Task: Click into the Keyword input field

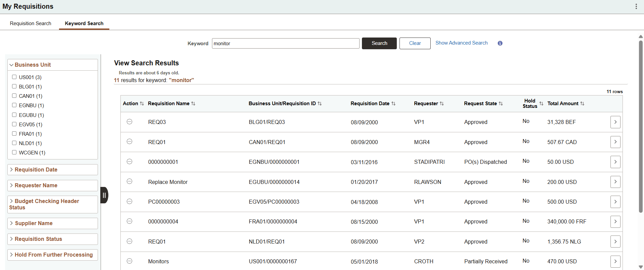Action: coord(286,44)
